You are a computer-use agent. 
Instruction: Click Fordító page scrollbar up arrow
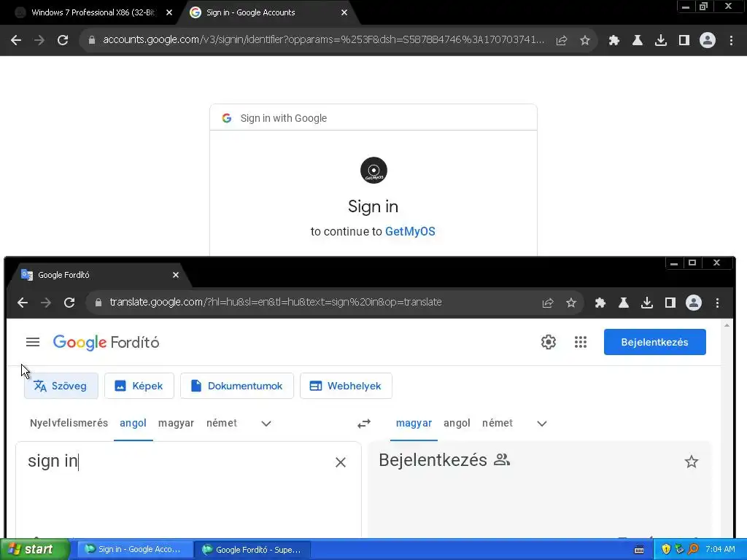point(727,325)
